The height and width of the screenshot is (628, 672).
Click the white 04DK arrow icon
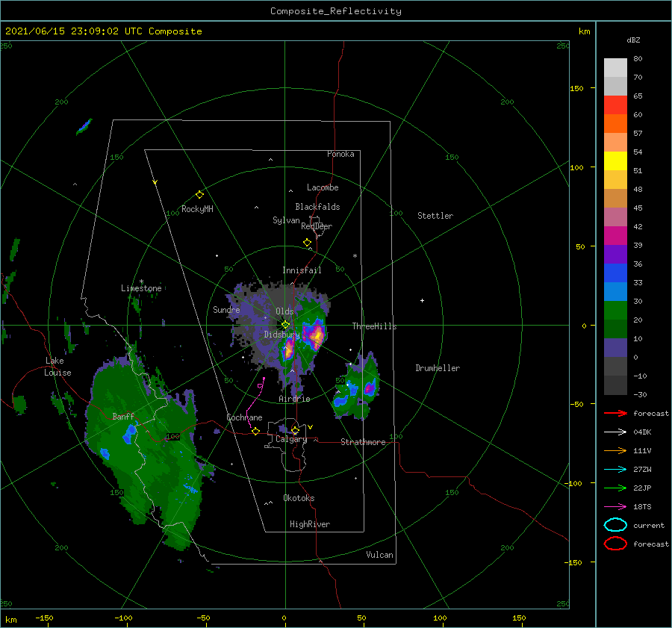[x=615, y=432]
